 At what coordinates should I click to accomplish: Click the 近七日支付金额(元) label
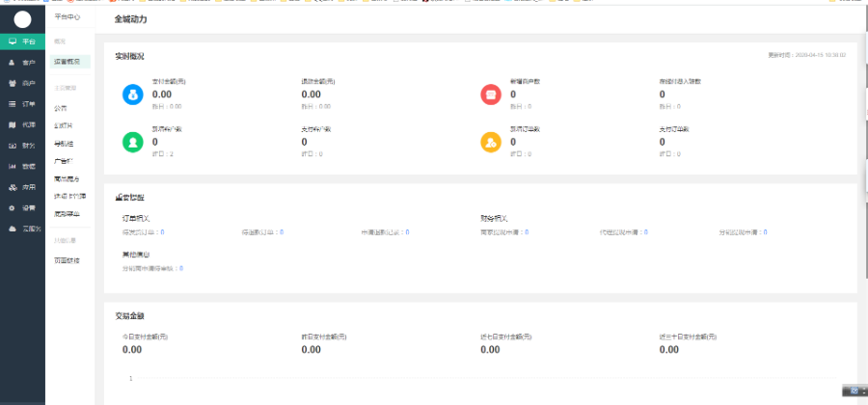tap(506, 337)
